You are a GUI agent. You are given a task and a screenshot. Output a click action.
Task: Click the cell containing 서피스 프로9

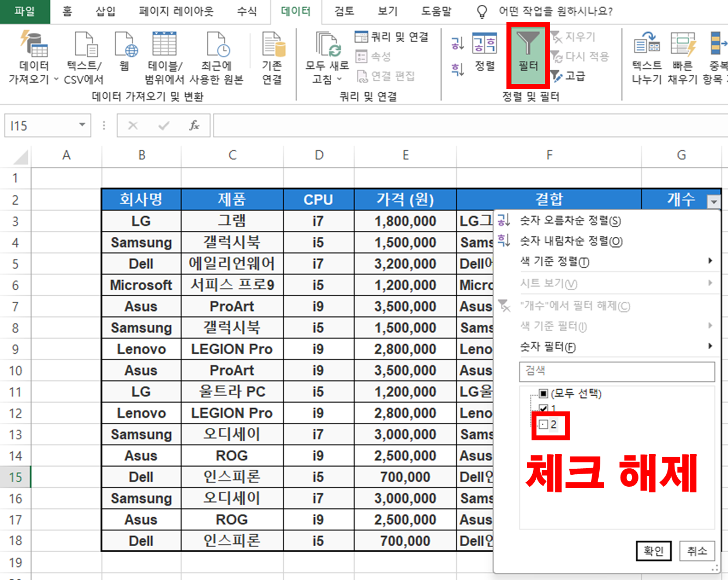232,285
